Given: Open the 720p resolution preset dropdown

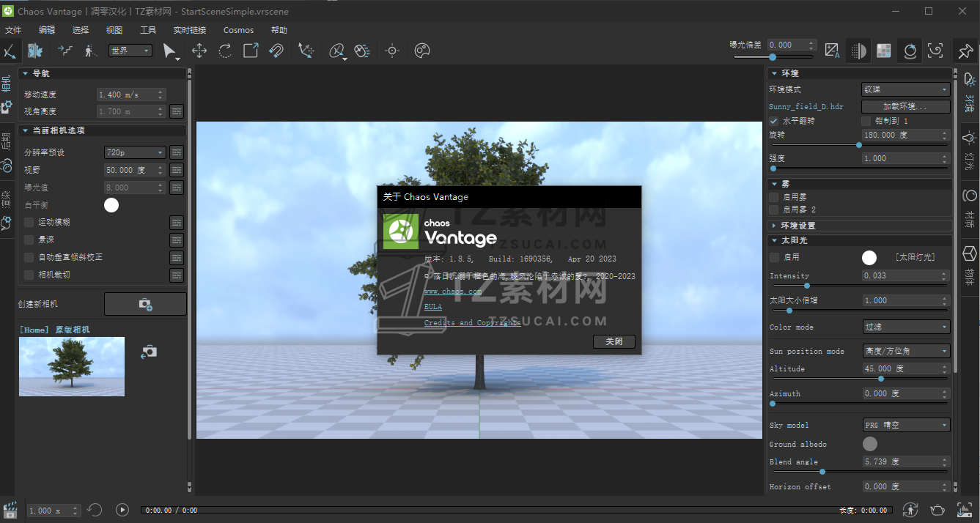Looking at the screenshot, I should 135,152.
